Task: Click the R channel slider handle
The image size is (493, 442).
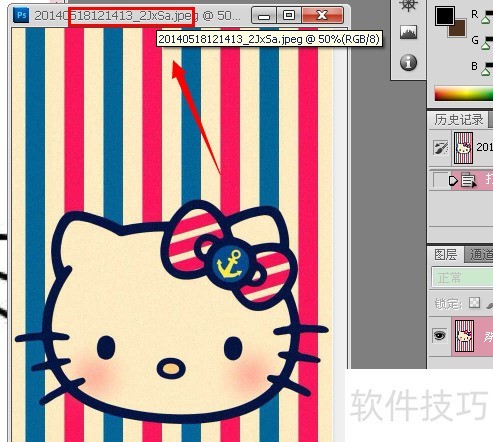Action: pos(487,20)
